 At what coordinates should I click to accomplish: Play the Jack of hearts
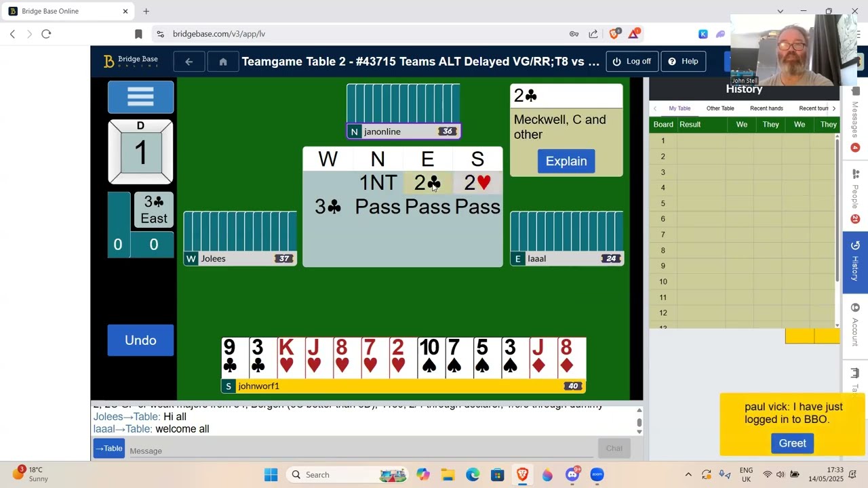point(319,358)
